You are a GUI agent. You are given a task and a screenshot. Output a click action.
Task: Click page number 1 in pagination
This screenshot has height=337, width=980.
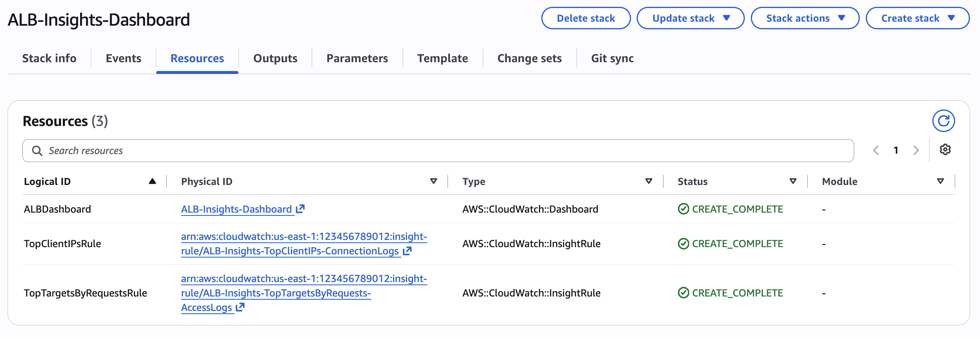(896, 150)
